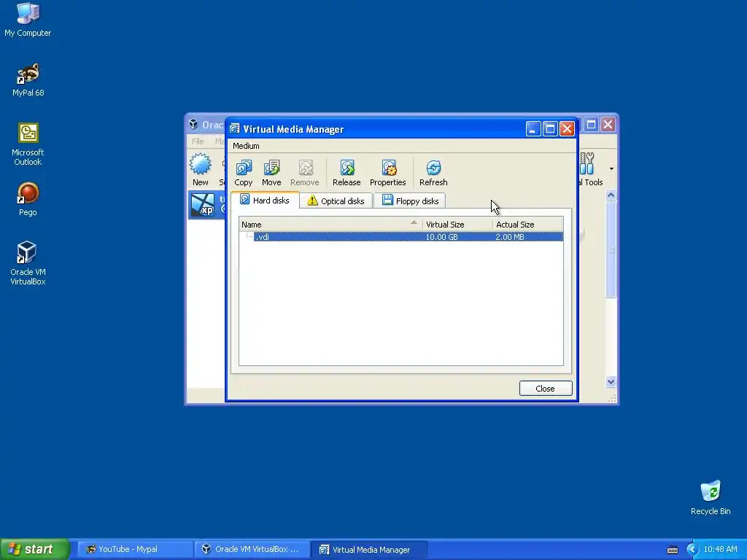The width and height of the screenshot is (747, 560).
Task: Release the selected medium via toolbar
Action: click(x=347, y=173)
